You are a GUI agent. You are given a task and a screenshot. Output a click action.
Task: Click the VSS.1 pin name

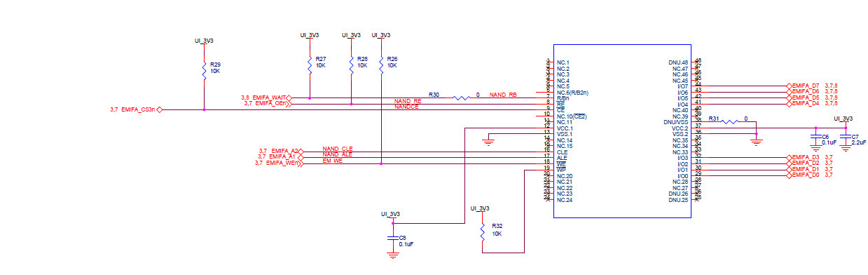click(565, 134)
